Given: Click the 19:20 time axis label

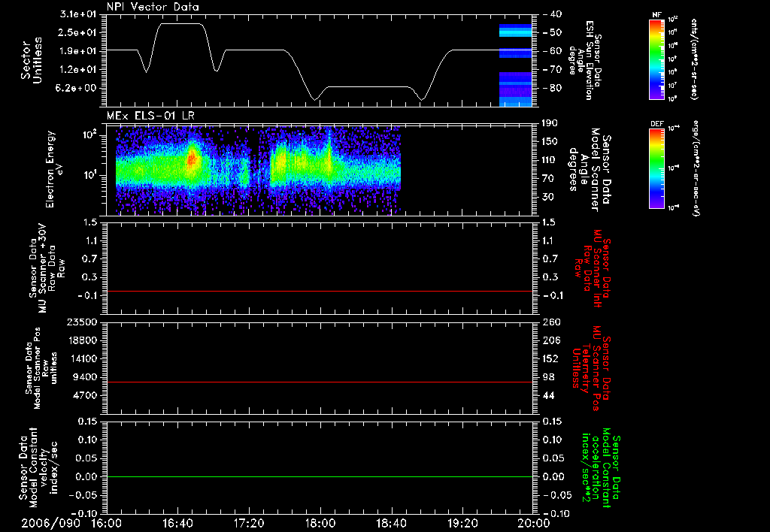Looking at the screenshot, I should [462, 523].
